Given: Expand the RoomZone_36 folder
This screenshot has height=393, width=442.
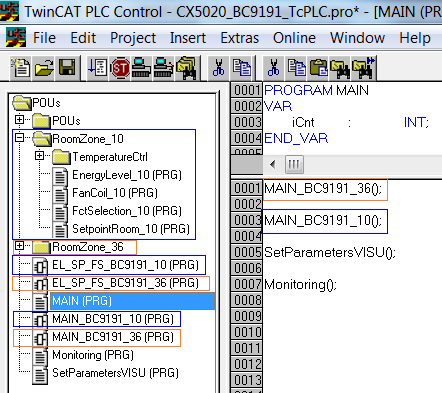Looking at the screenshot, I should tap(20, 246).
